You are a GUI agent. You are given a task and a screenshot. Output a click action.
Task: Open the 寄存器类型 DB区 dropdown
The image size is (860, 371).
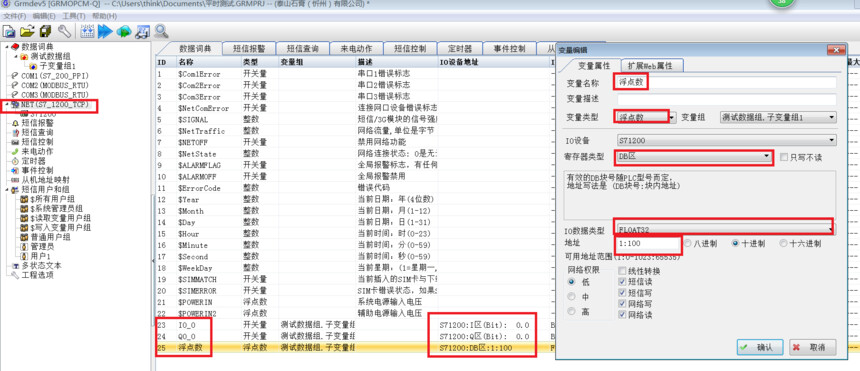click(x=695, y=157)
